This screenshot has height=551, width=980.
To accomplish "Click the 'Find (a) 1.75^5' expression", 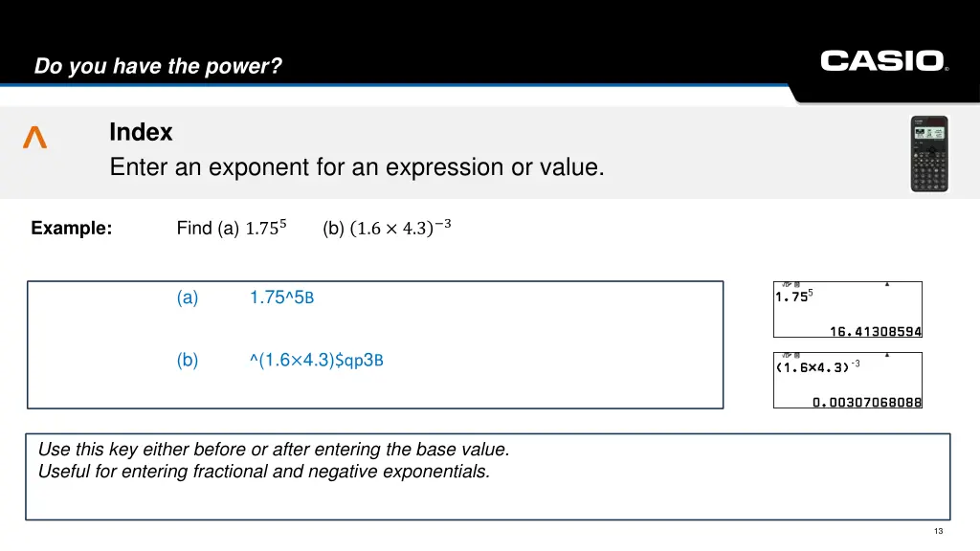I will 232,228.
